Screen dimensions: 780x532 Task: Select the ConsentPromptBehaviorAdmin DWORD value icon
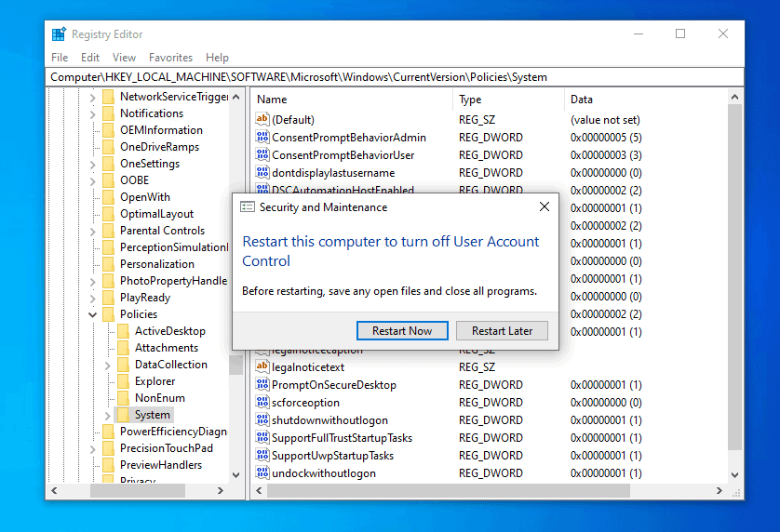262,138
